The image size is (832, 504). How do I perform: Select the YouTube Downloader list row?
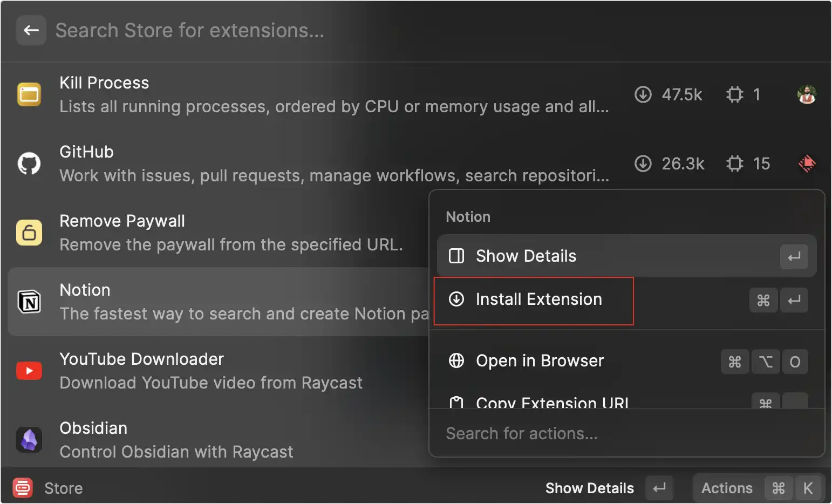(216, 371)
